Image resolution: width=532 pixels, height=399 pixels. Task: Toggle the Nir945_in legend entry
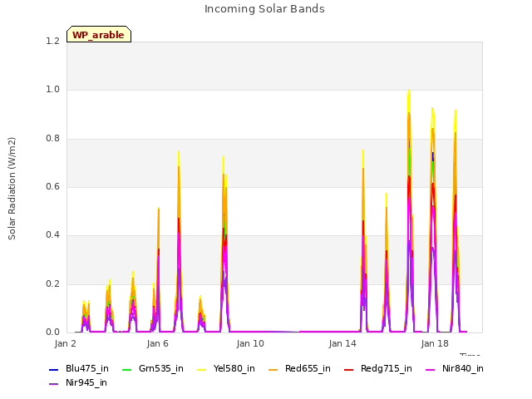(x=78, y=383)
